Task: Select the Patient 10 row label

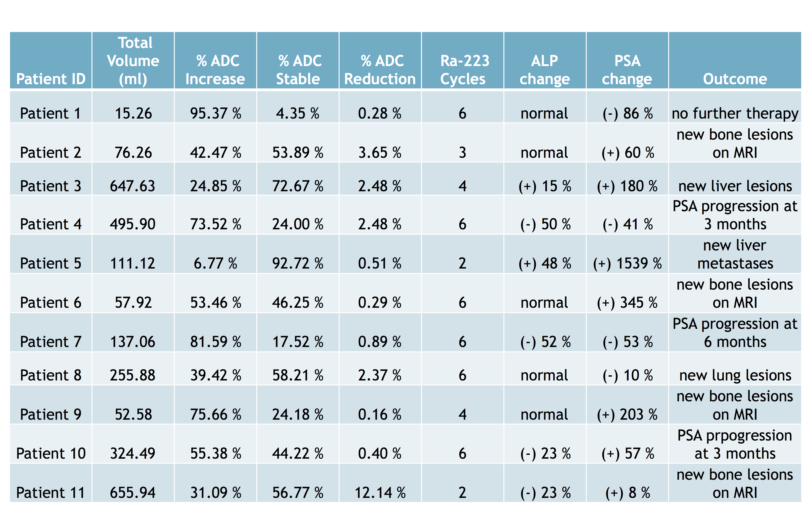Action: click(x=51, y=453)
